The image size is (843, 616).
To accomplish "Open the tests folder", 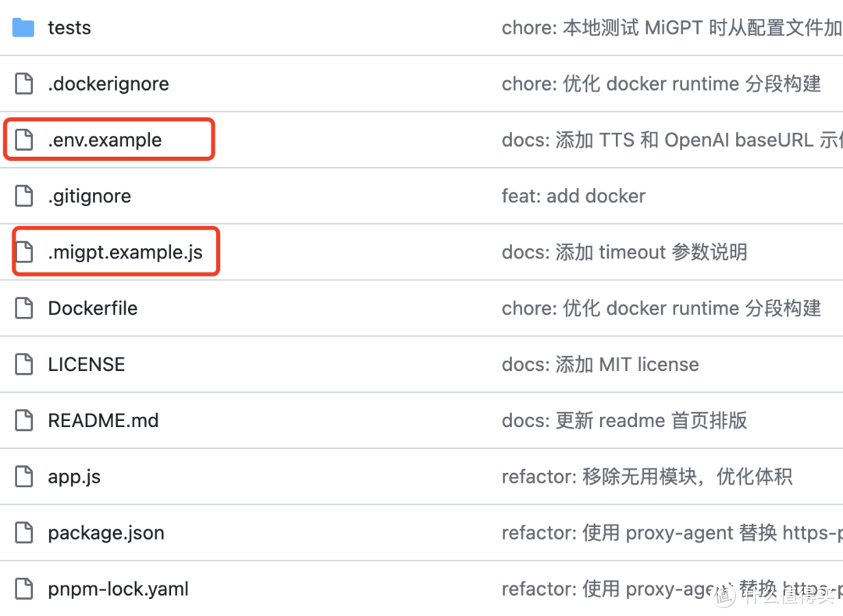I will point(69,28).
